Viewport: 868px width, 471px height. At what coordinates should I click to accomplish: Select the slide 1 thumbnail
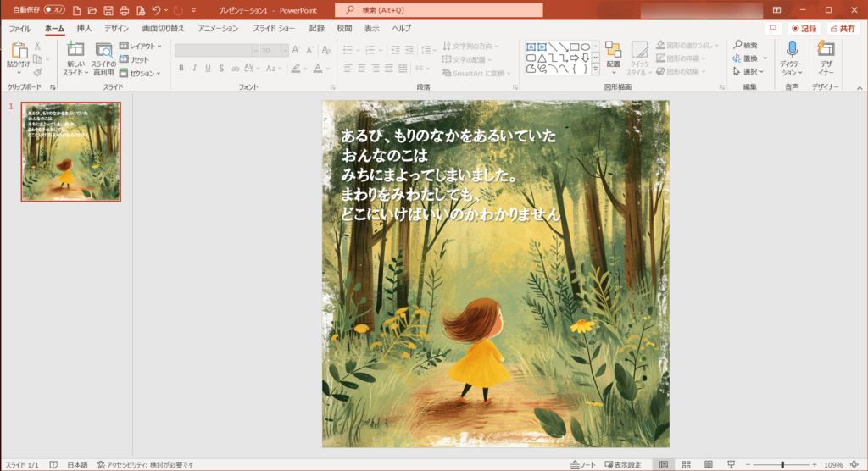[71, 152]
